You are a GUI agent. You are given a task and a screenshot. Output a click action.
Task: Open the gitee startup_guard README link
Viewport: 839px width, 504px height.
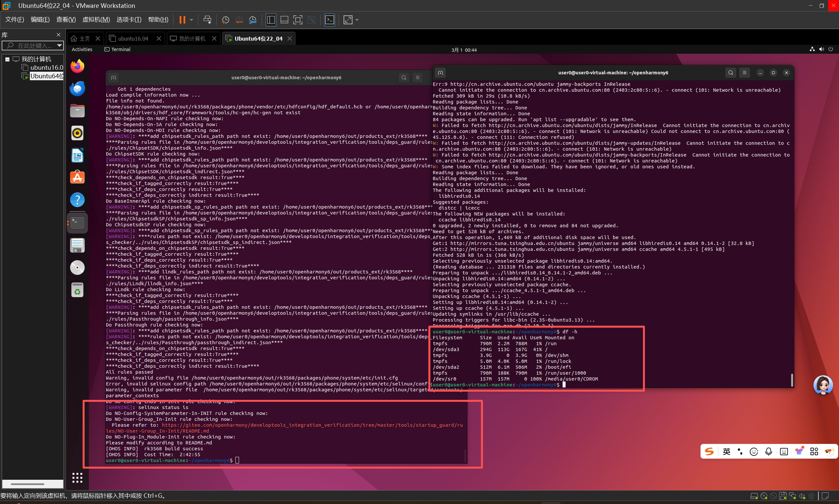(312, 425)
